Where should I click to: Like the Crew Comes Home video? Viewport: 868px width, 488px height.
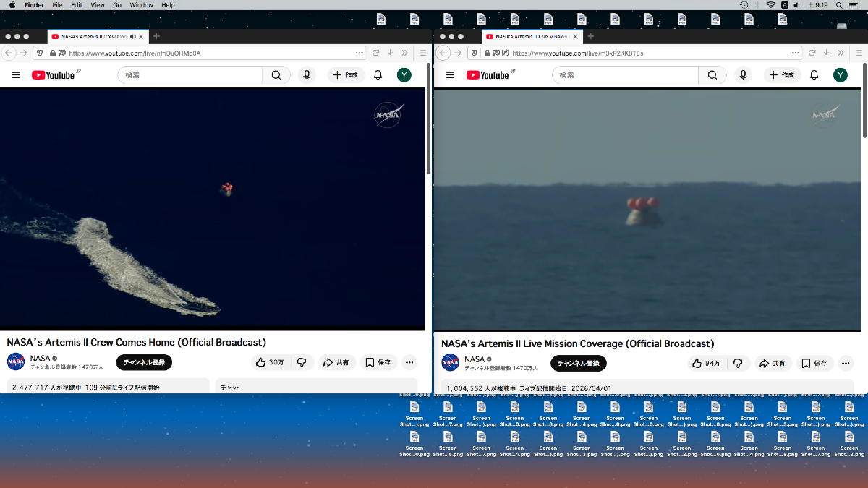269,362
